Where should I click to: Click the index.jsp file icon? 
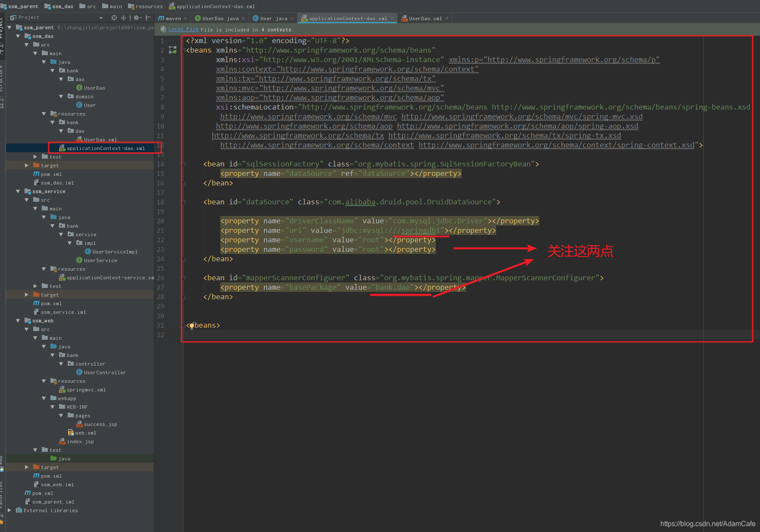coord(62,441)
